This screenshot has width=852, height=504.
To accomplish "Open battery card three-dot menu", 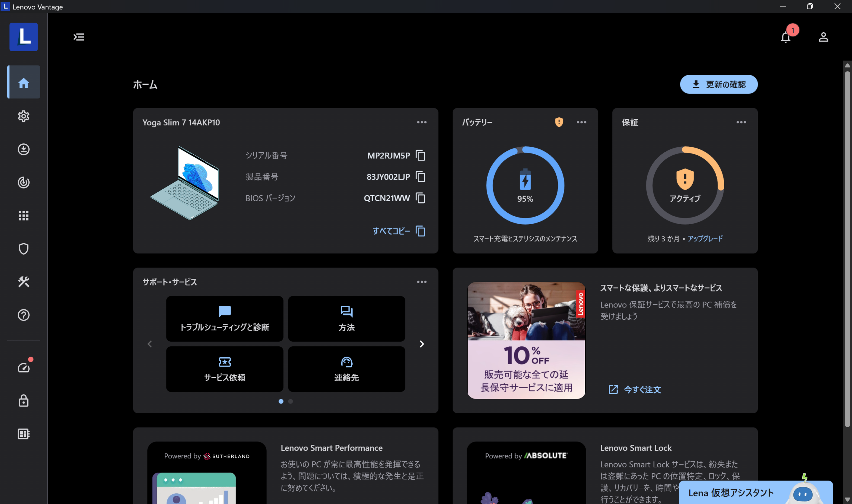I will pos(581,122).
